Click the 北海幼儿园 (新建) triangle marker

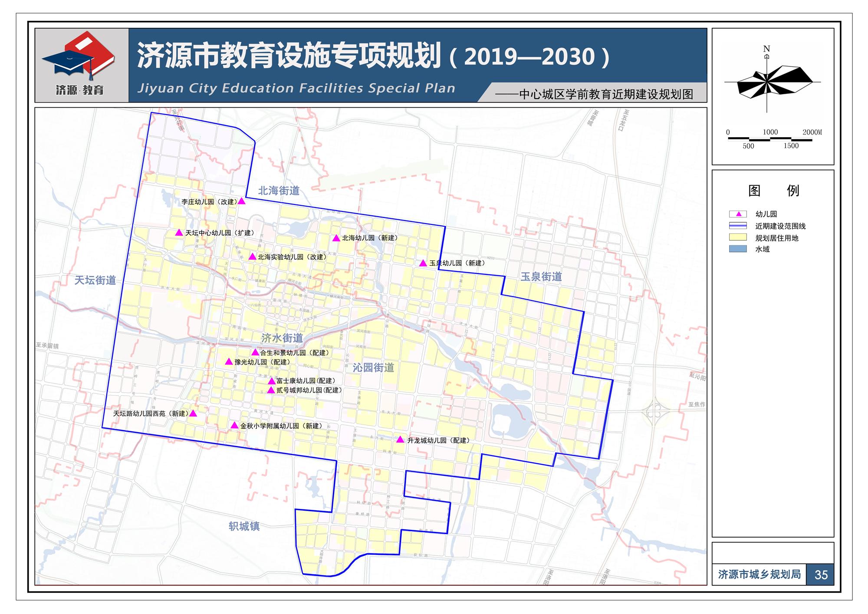point(336,238)
